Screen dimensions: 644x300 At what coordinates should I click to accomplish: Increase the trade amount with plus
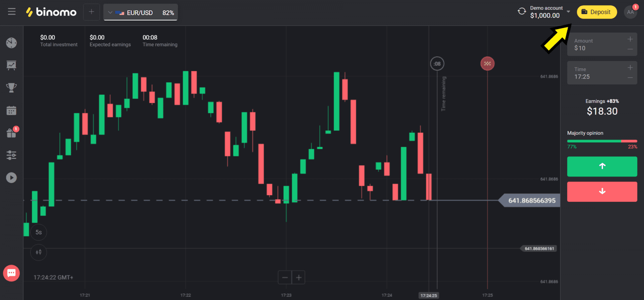tap(630, 39)
